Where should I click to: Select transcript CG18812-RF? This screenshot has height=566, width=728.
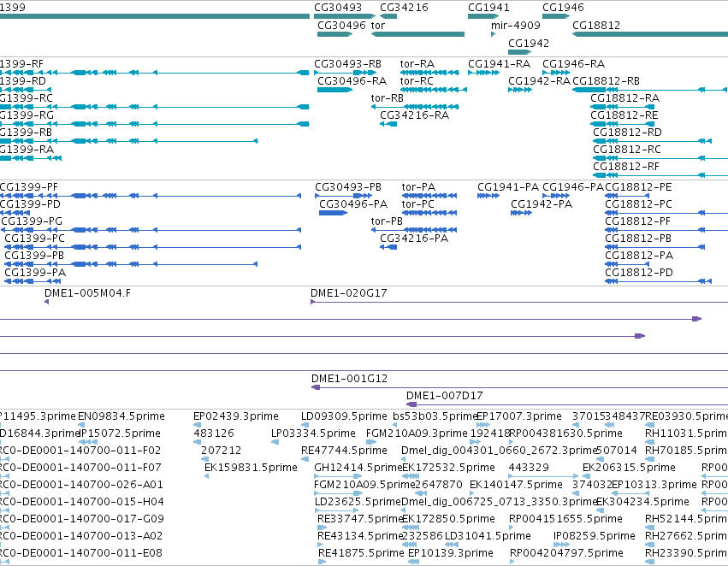point(626,167)
